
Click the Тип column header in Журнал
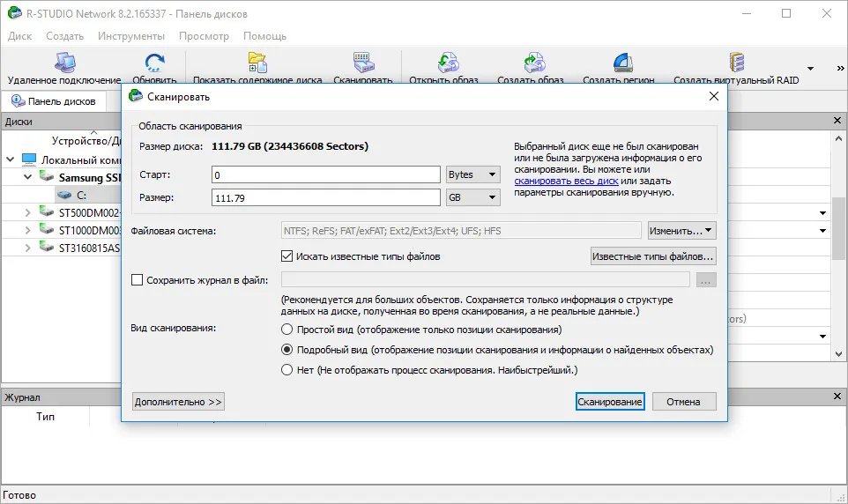(x=46, y=417)
